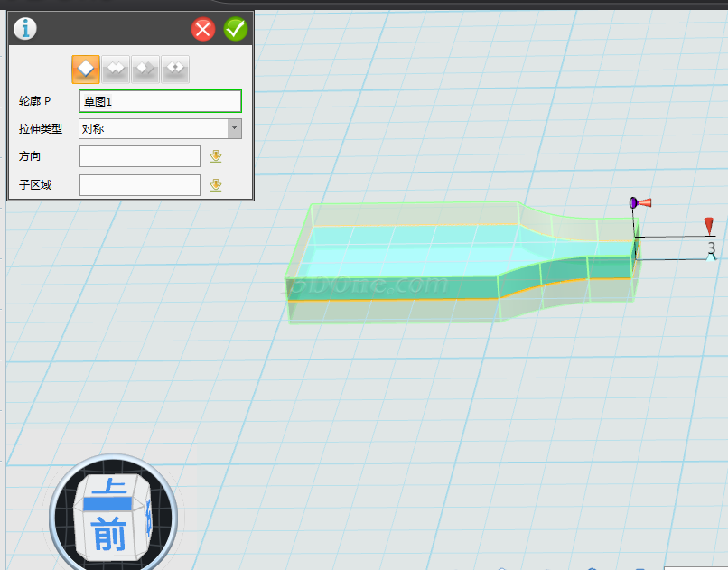Screen dimensions: 728x570
Task: Click the purple-and-red extrude handle on the model
Action: point(639,203)
